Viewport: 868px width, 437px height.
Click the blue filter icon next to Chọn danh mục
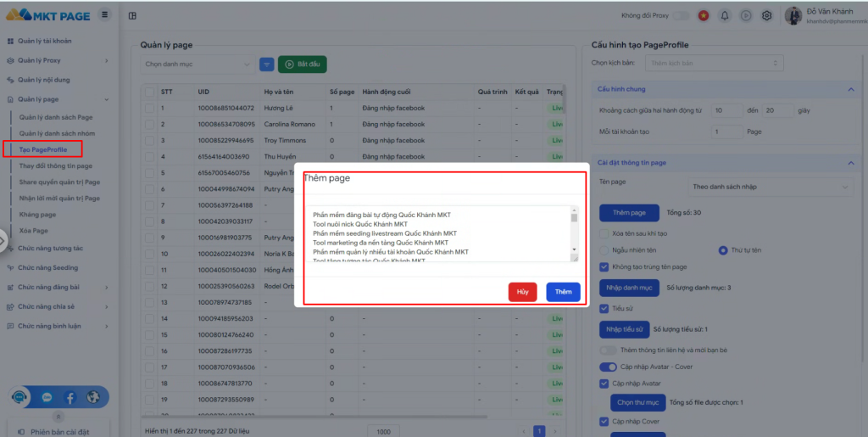[267, 64]
